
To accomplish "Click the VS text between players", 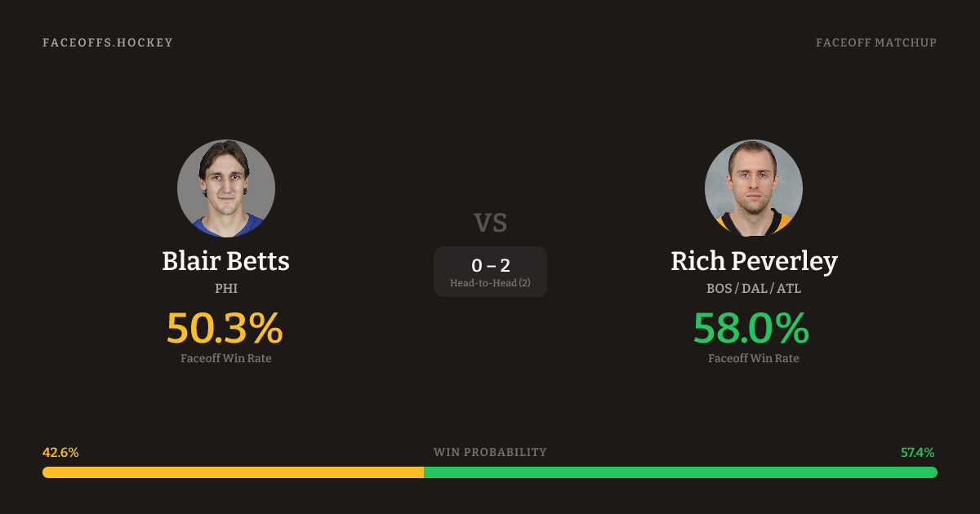I will click(x=490, y=223).
